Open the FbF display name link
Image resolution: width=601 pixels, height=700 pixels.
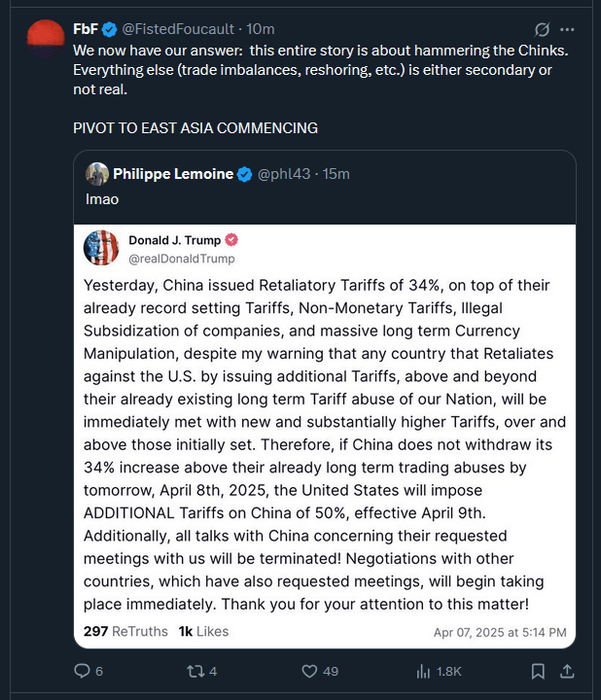pyautogui.click(x=85, y=29)
